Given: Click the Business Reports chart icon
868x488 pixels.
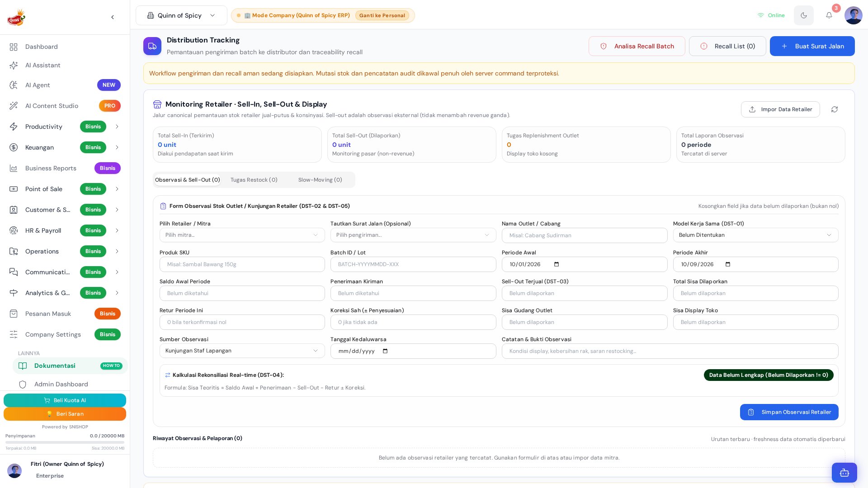Looking at the screenshot, I should tap(14, 168).
